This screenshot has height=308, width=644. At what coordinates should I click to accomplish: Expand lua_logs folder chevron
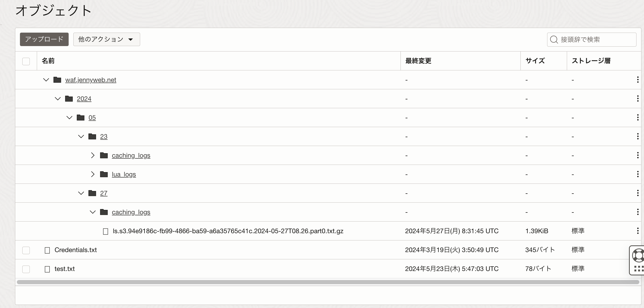(93, 174)
